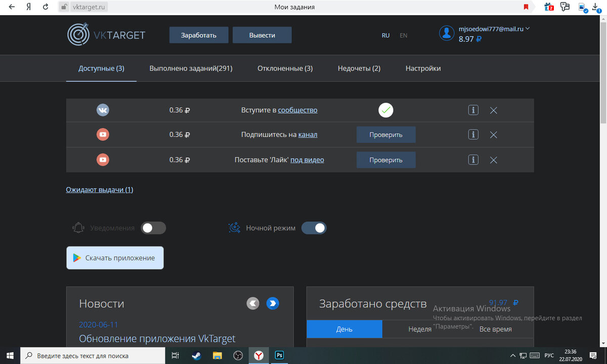Switch language to RU
This screenshot has width=607, height=364.
pos(385,35)
